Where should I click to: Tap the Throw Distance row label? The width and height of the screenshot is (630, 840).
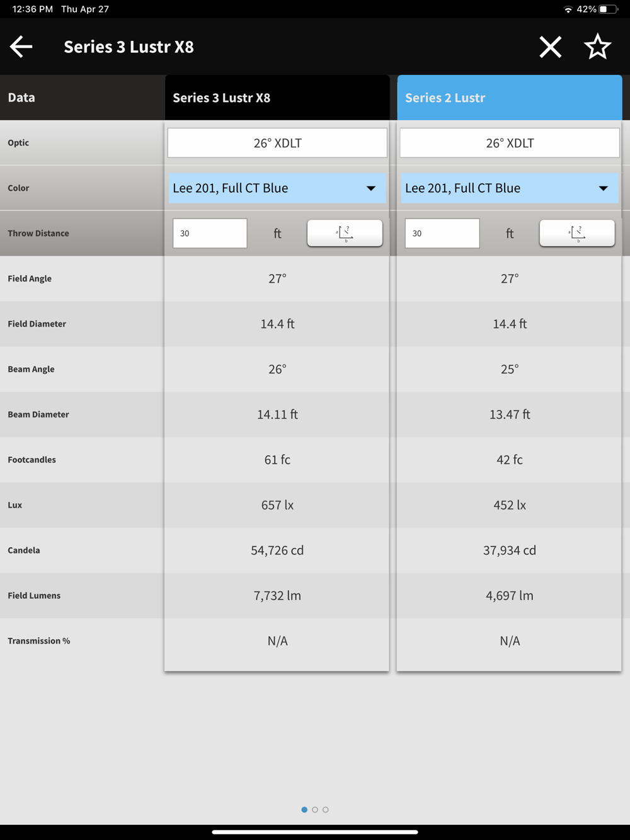tap(38, 233)
